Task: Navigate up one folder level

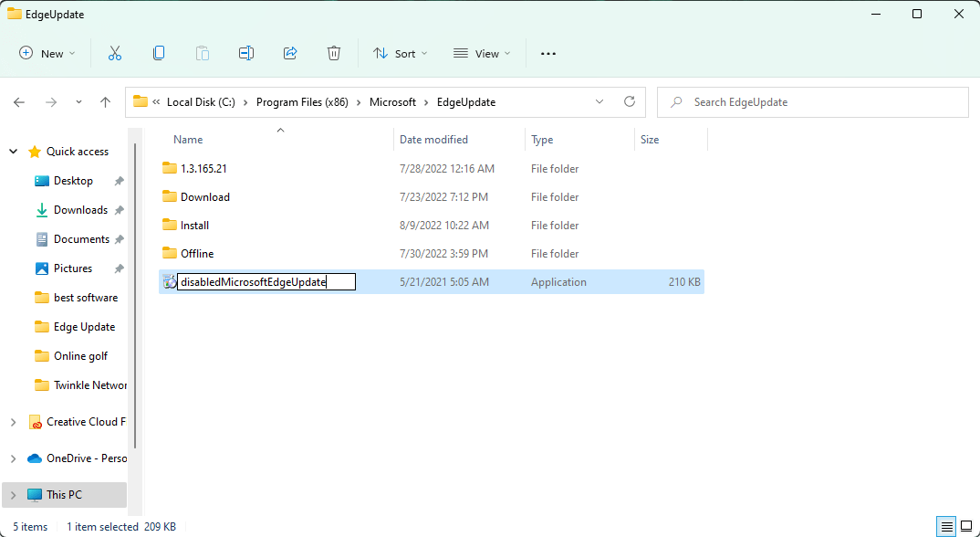Action: click(x=105, y=101)
